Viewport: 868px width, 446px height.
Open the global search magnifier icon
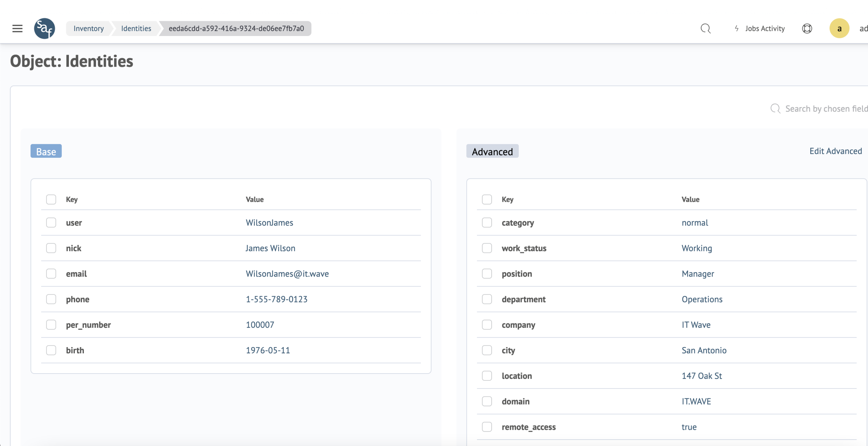(x=705, y=29)
